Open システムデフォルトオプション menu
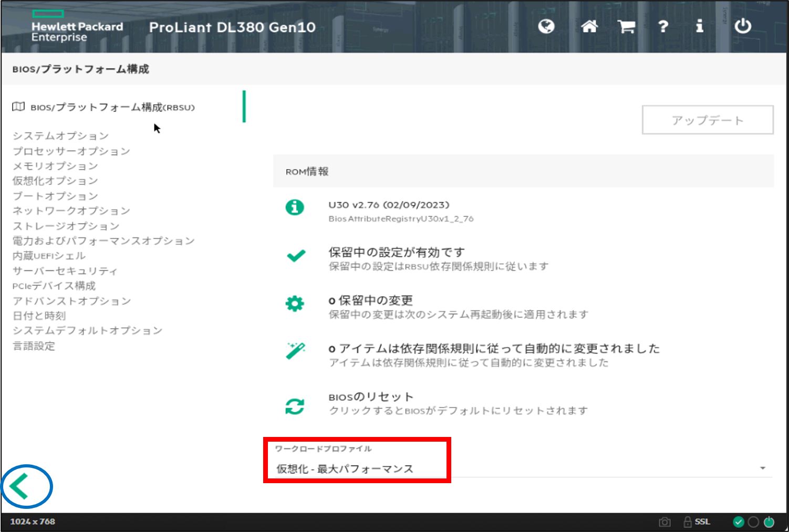Screen dimensions: 789x532 pos(88,330)
